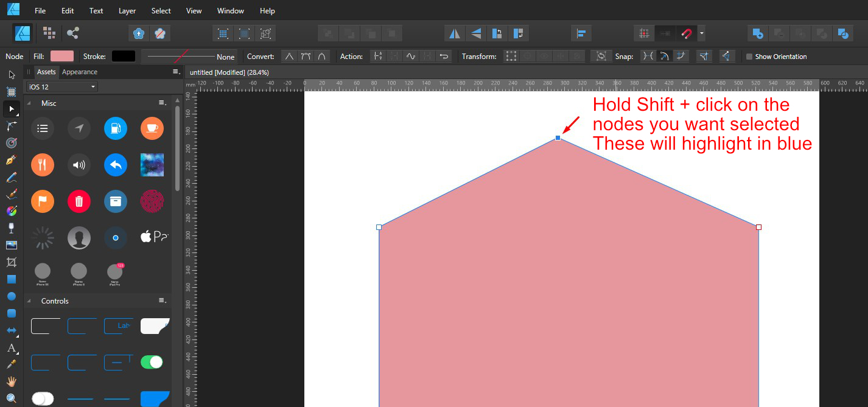Toggle Snap to geometry of selected curves
The image size is (868, 407).
[665, 56]
